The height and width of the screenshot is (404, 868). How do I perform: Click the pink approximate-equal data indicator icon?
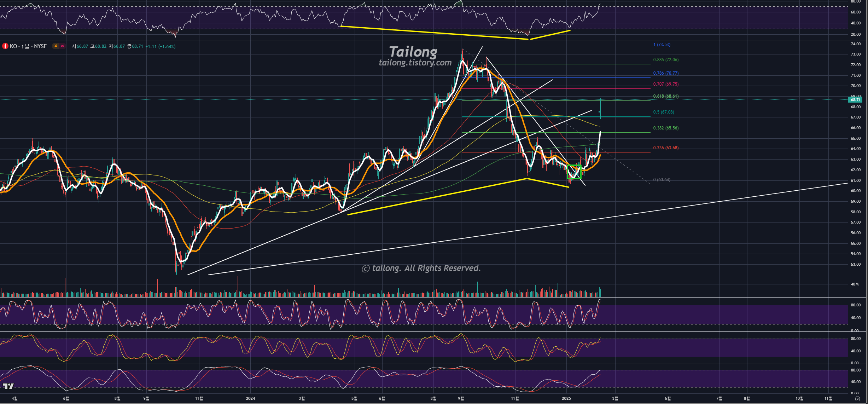[x=63, y=46]
